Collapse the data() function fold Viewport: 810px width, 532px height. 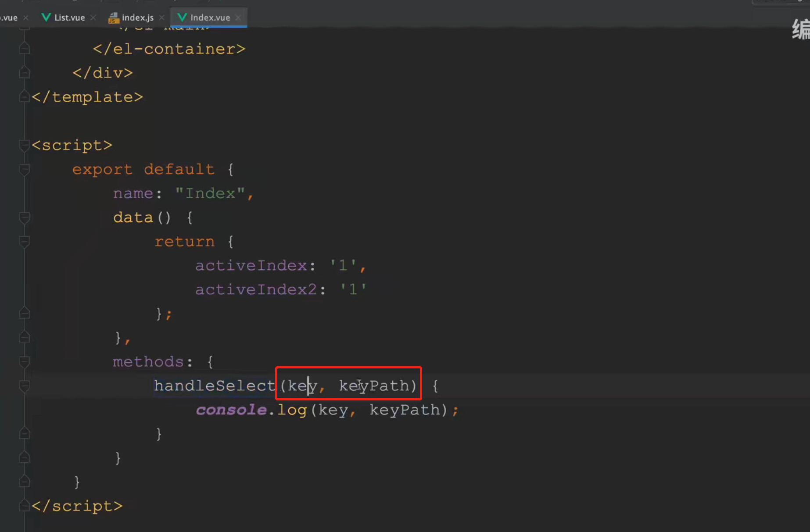click(x=25, y=218)
